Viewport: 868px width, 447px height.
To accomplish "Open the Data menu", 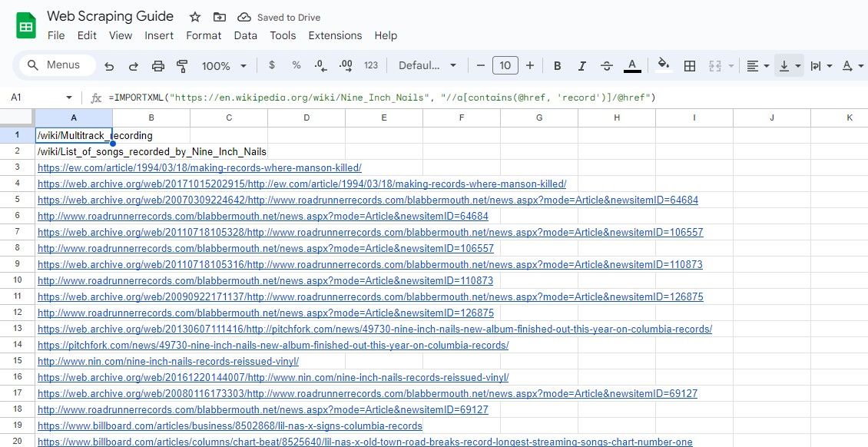I will tap(245, 35).
